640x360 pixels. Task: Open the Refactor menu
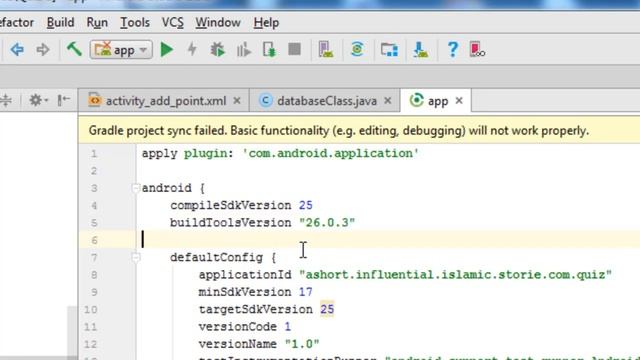[17, 22]
